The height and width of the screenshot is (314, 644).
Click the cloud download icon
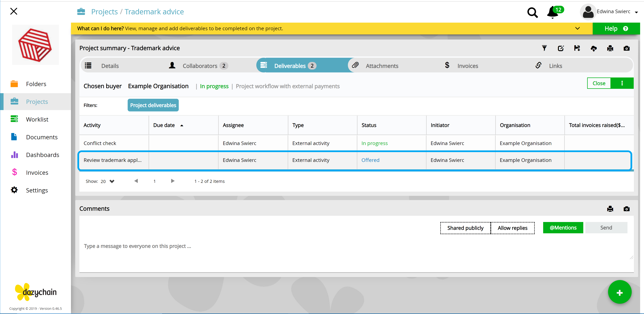click(x=594, y=48)
